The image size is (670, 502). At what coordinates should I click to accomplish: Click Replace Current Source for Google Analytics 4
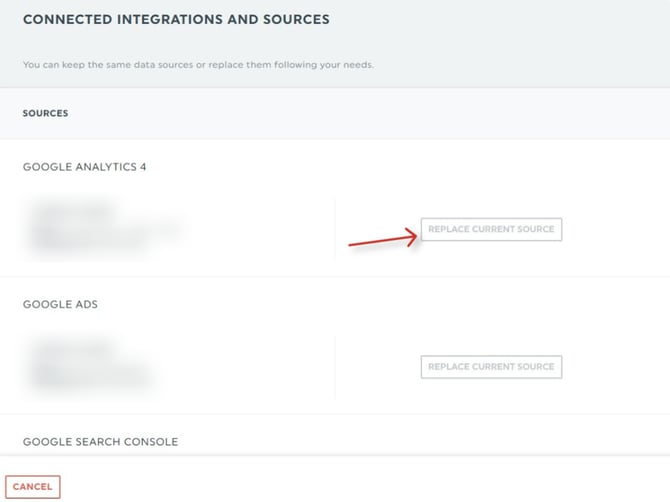pos(491,230)
